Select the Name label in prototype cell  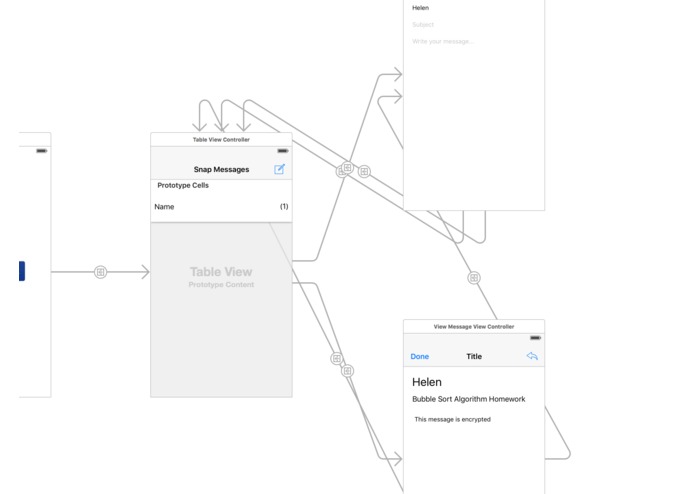click(164, 206)
